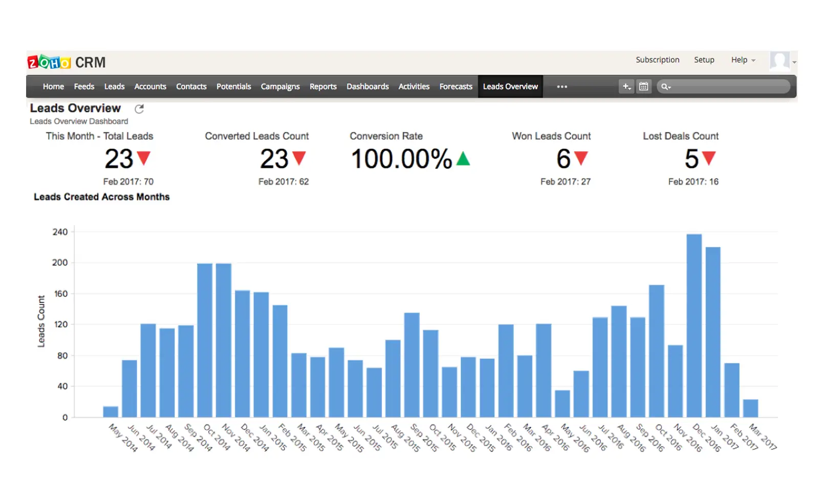Open the Campaigns module tab
The image size is (824, 504).
coord(280,86)
